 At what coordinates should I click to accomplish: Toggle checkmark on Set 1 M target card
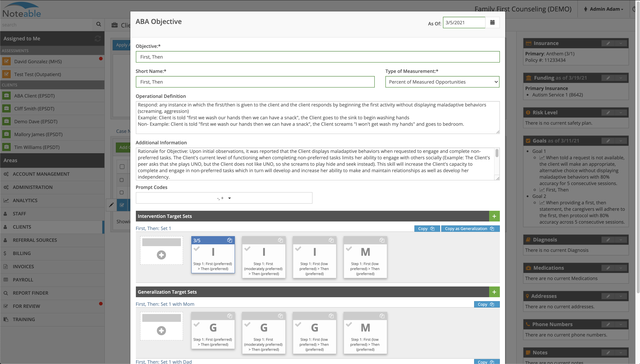coord(349,249)
